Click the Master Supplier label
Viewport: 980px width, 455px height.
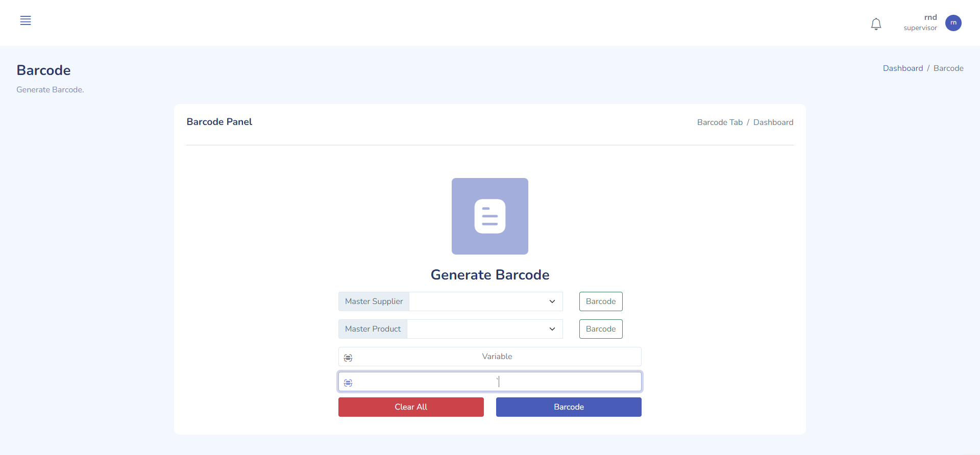pyautogui.click(x=374, y=301)
